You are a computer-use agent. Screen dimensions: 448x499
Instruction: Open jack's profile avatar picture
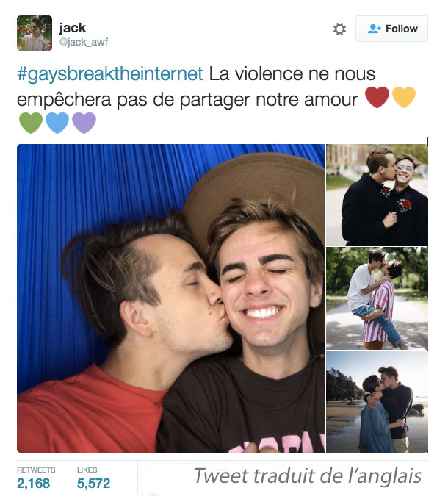35,33
